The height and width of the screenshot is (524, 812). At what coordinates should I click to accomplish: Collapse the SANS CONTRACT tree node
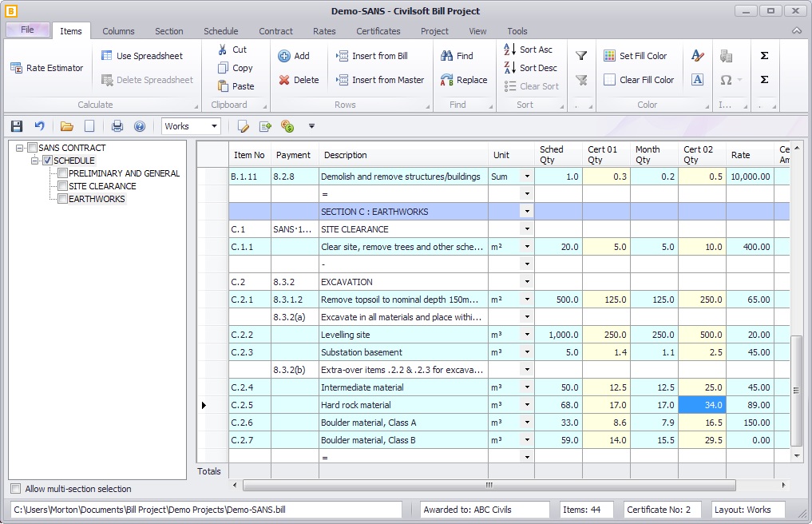20,148
